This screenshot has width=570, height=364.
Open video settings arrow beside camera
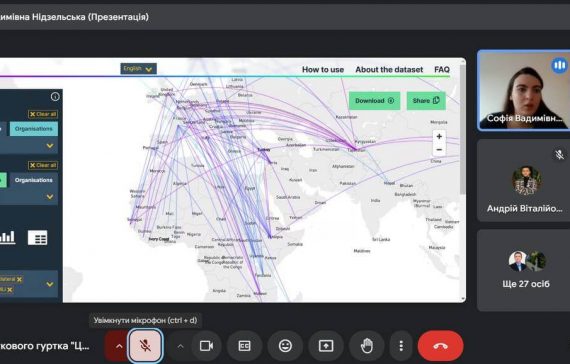[x=180, y=346]
